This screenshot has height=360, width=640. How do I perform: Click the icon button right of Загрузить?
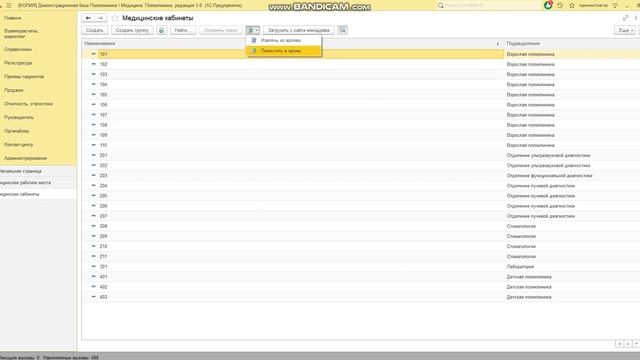pyautogui.click(x=342, y=30)
